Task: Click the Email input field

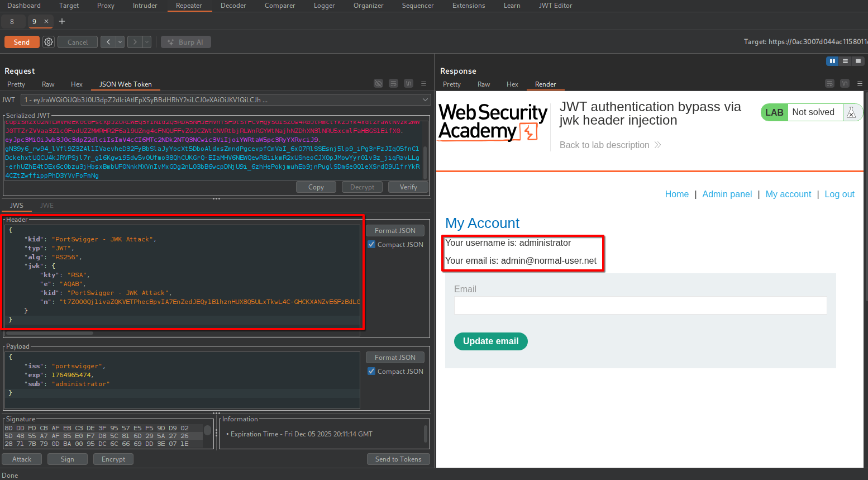Action: click(640, 305)
